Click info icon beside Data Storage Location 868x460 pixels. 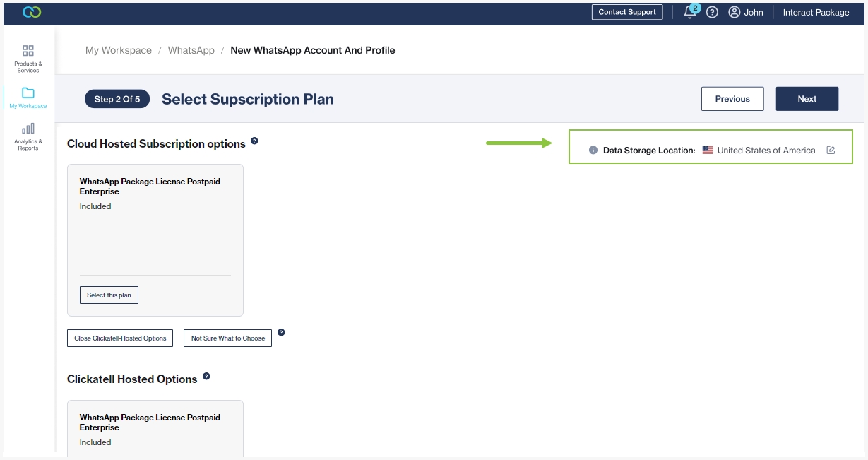tap(593, 151)
